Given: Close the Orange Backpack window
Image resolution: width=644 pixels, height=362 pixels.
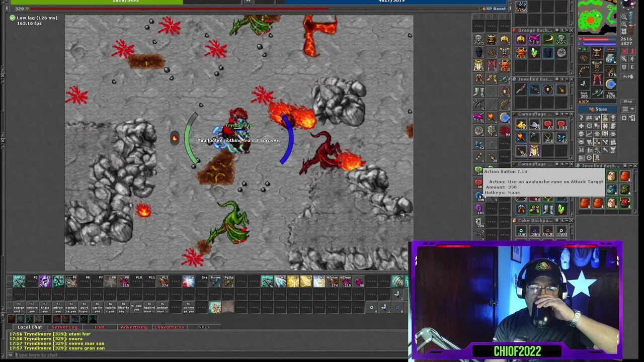Looking at the screenshot, I should coord(571,30).
